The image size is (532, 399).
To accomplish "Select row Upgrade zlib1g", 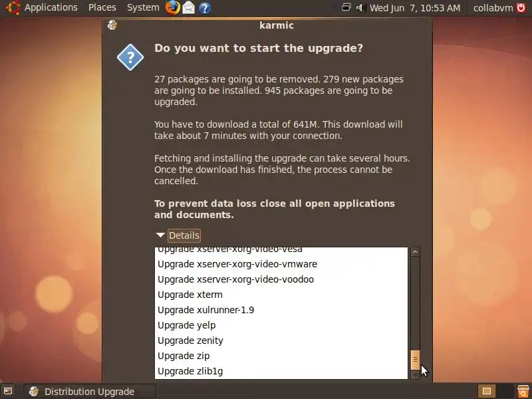I will click(x=281, y=371).
